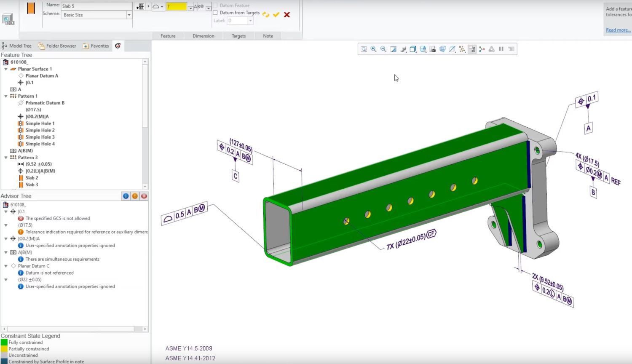Click the disabled Datum Feature checkbox

[215, 5]
